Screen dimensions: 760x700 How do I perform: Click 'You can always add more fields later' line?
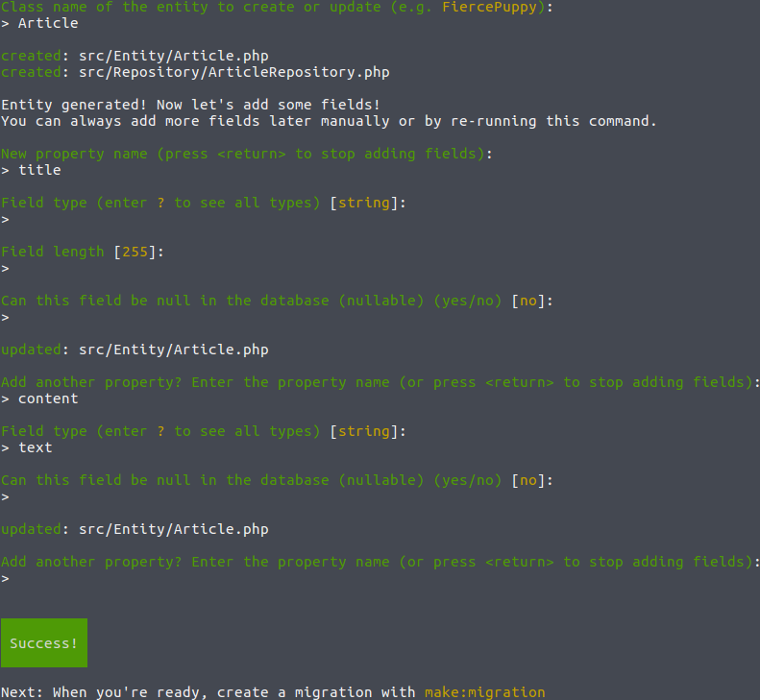click(329, 121)
